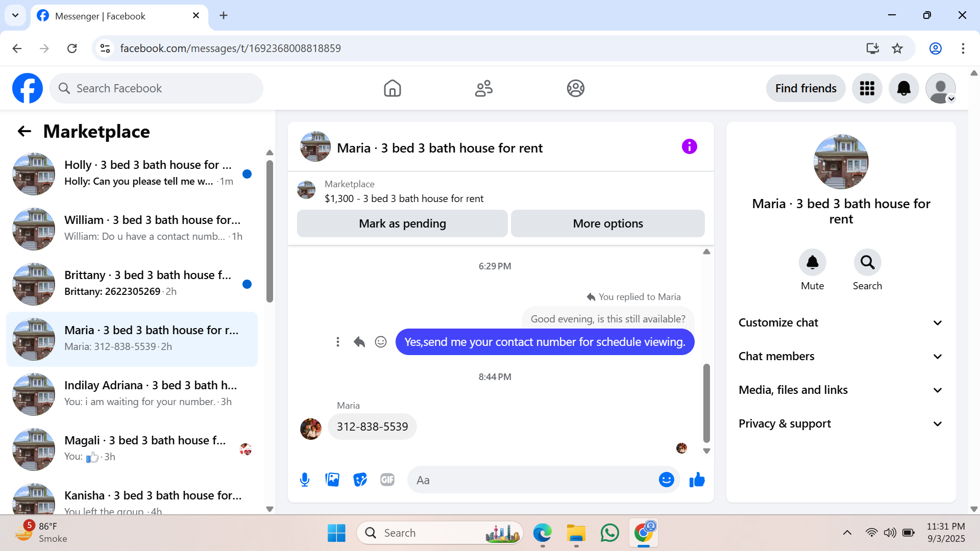Go back from Marketplace chats list
The height and width of the screenshot is (551, 980).
point(24,132)
